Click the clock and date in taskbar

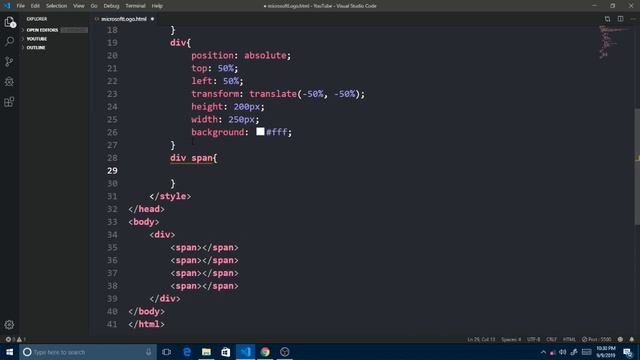point(606,352)
